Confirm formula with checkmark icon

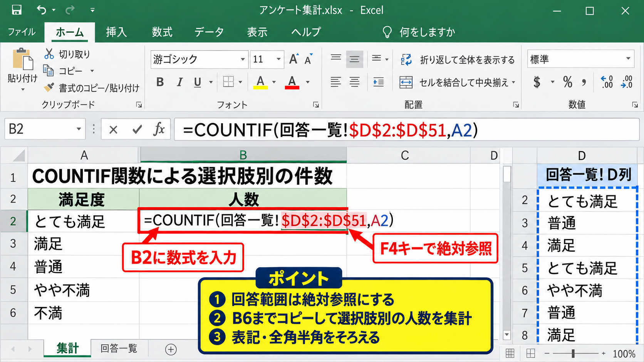coord(137,129)
